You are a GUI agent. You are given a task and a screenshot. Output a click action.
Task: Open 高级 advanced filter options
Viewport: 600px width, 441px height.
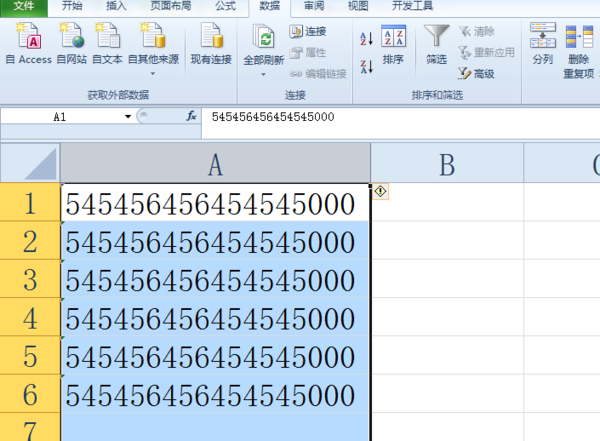tap(476, 74)
